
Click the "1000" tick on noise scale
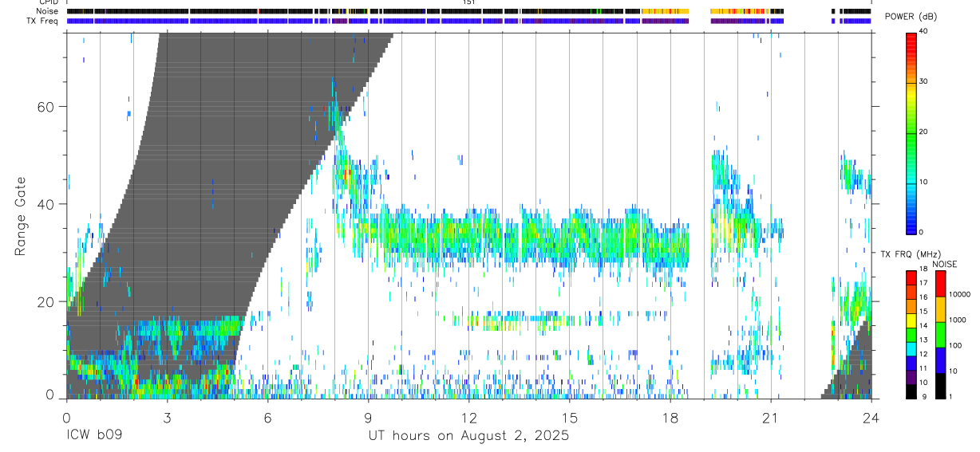[x=957, y=320]
